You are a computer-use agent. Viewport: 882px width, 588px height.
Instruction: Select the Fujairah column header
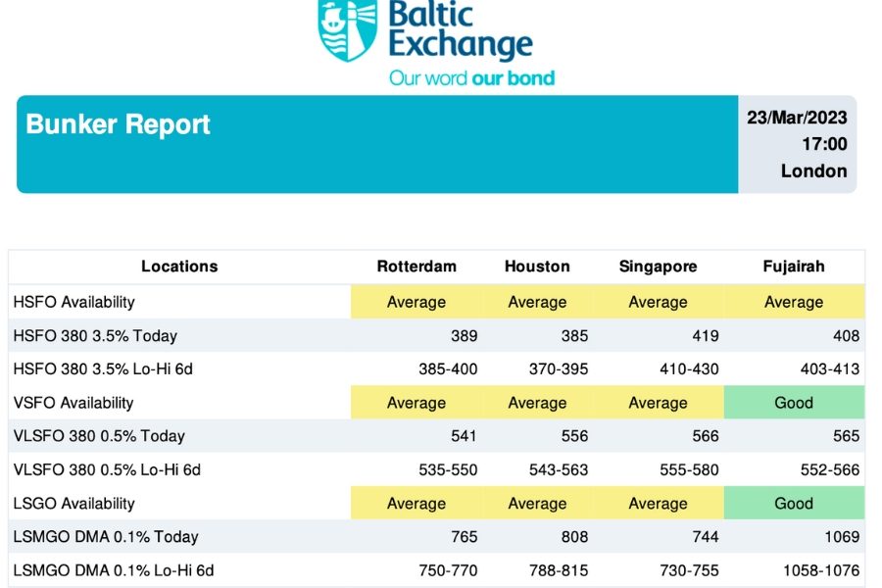click(794, 267)
